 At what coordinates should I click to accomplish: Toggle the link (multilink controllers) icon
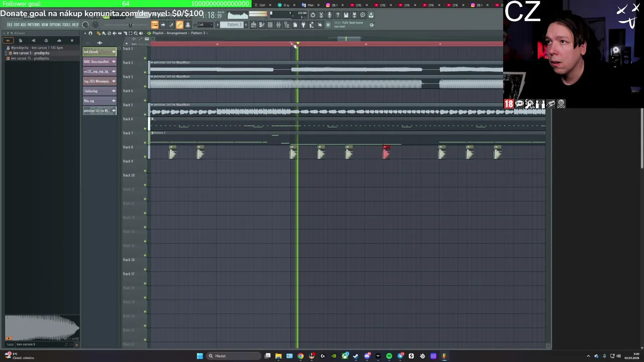coord(180,25)
